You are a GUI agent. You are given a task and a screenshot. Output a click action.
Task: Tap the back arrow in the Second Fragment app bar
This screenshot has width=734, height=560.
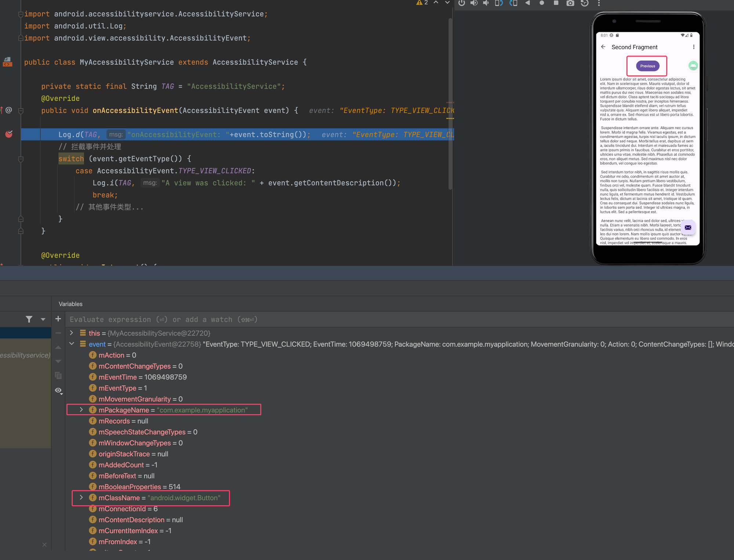pos(603,47)
